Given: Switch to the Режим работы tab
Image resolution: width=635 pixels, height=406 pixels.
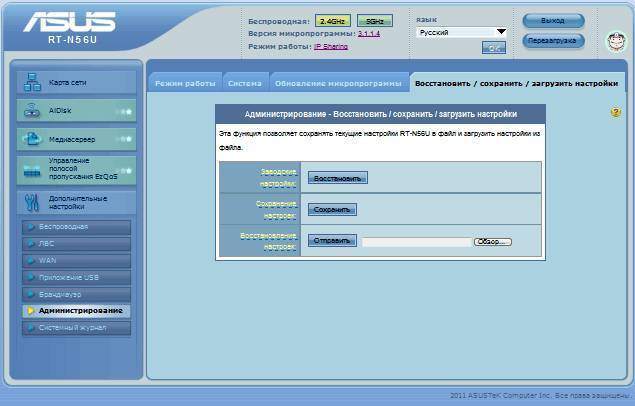Looking at the screenshot, I should point(185,84).
